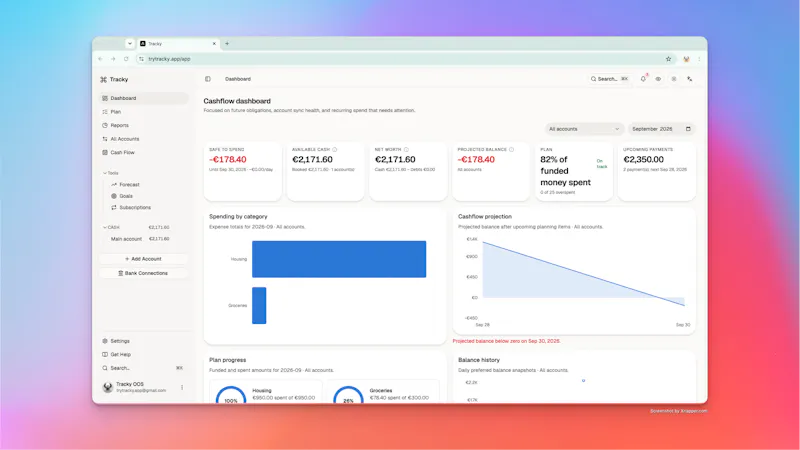Screen dimensions: 800x450
Task: Click the Plan 82% funded card
Action: click(x=573, y=171)
